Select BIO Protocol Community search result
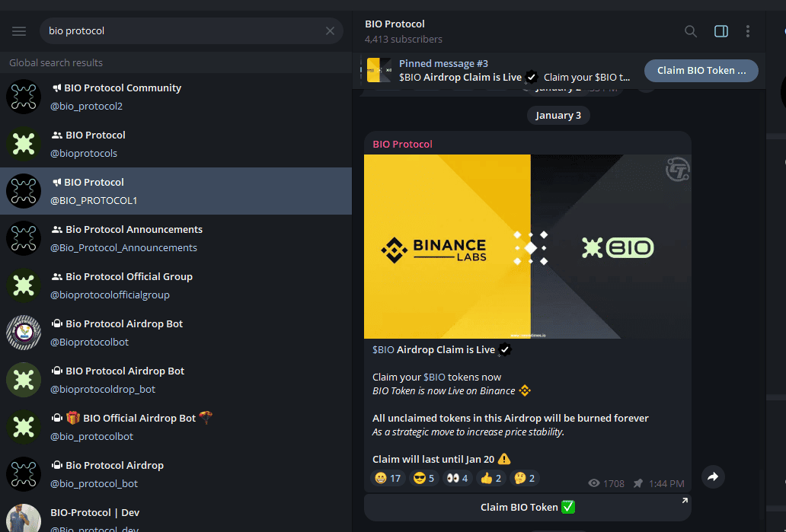This screenshot has height=532, width=786. [175, 97]
